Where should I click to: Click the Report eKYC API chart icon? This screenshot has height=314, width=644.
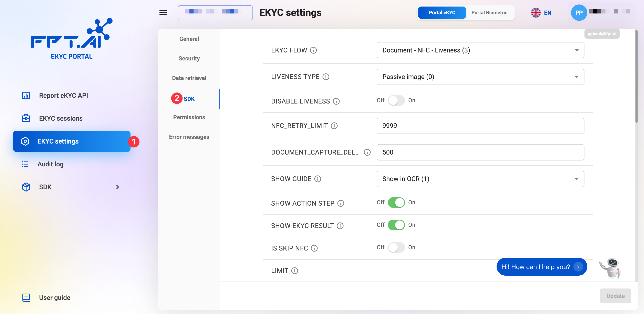(x=26, y=96)
